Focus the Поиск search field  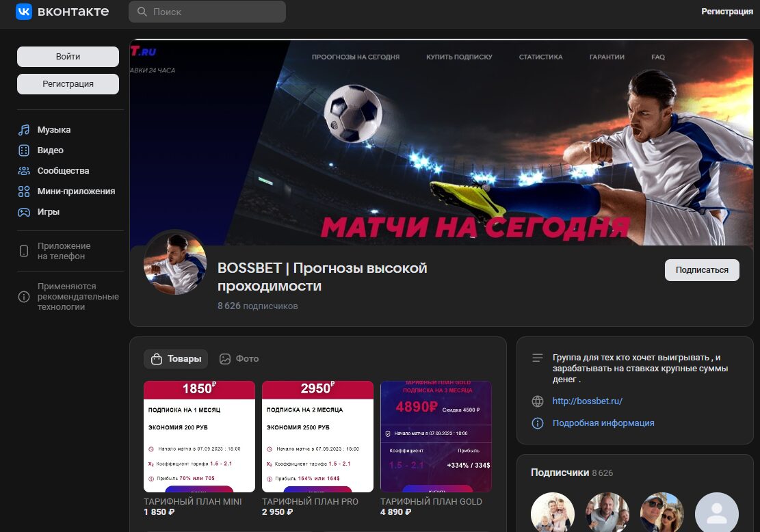(207, 12)
